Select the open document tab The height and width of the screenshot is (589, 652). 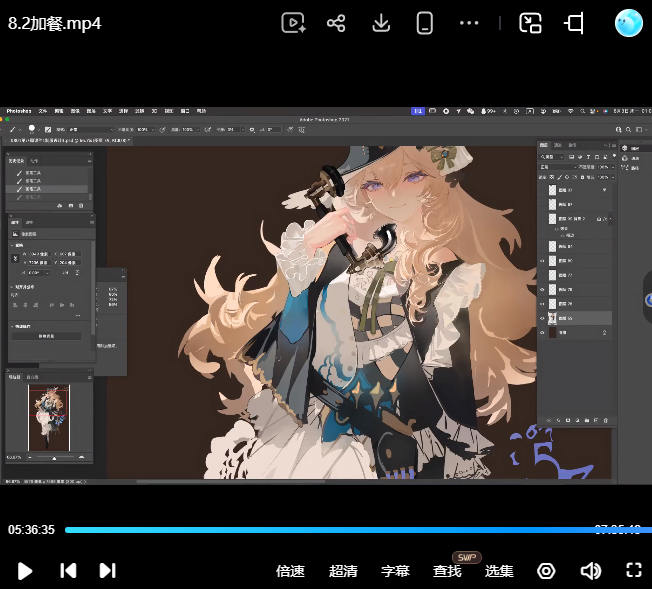70,141
